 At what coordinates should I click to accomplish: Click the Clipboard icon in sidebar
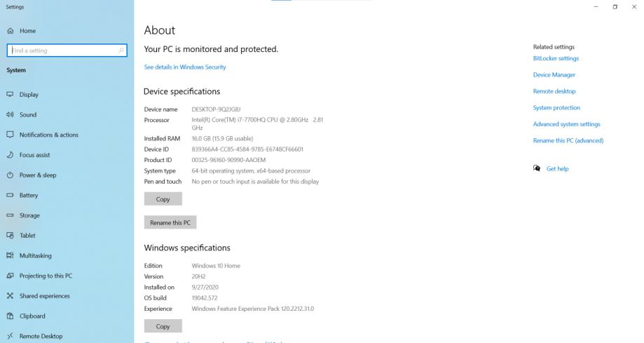11,316
